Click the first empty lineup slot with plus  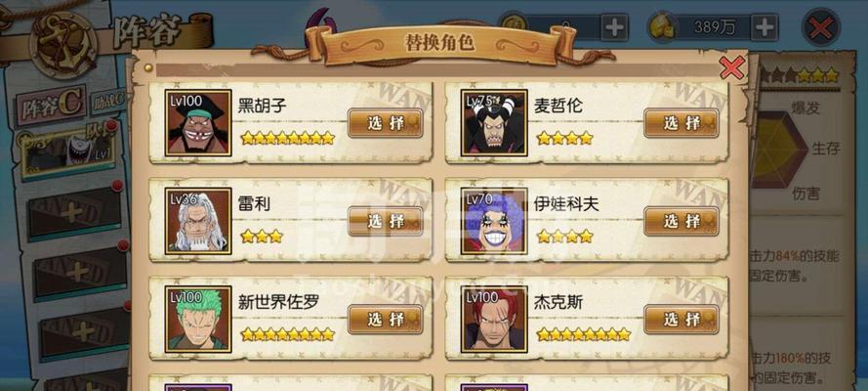click(x=75, y=213)
